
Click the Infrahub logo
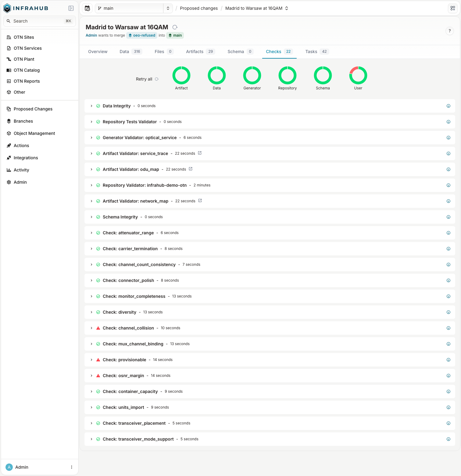coord(26,8)
